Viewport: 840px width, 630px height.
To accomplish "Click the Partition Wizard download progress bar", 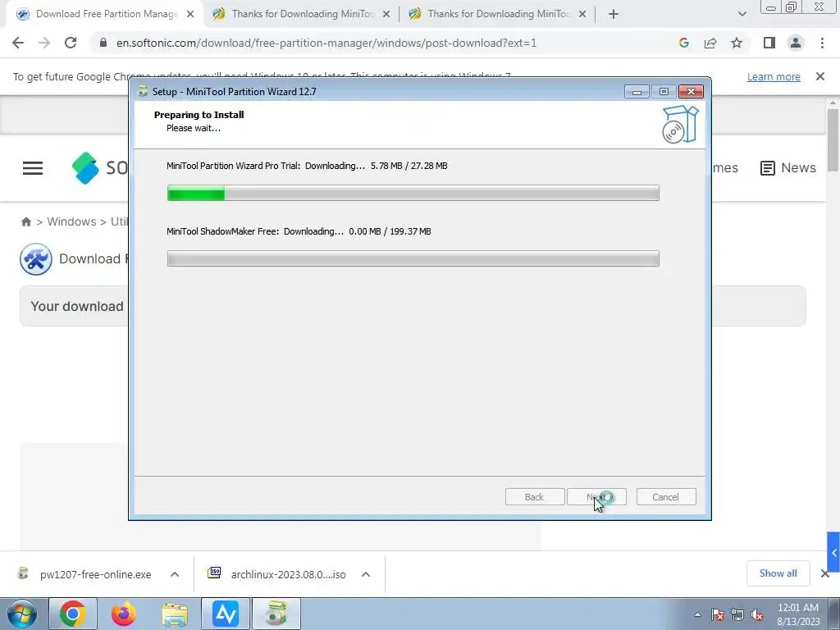I will [x=413, y=193].
